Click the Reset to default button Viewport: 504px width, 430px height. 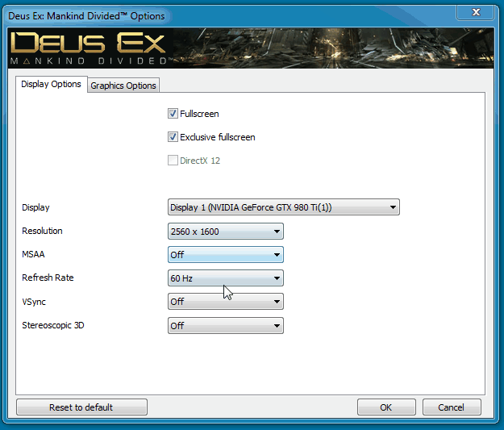(81, 407)
